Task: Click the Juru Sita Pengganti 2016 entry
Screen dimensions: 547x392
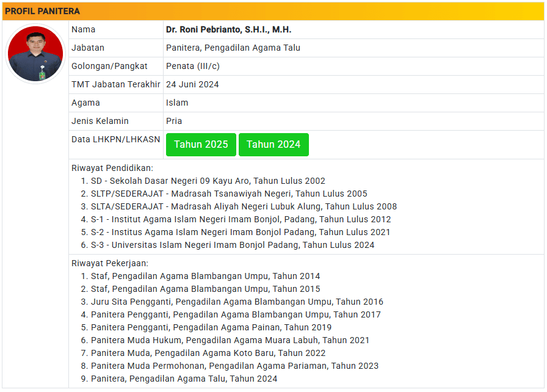Action: coord(237,302)
